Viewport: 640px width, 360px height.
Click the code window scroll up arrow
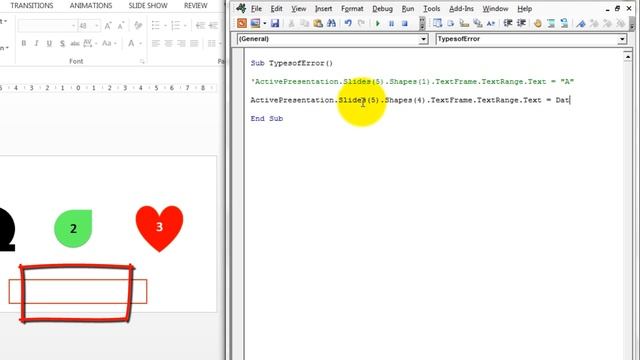(628, 57)
